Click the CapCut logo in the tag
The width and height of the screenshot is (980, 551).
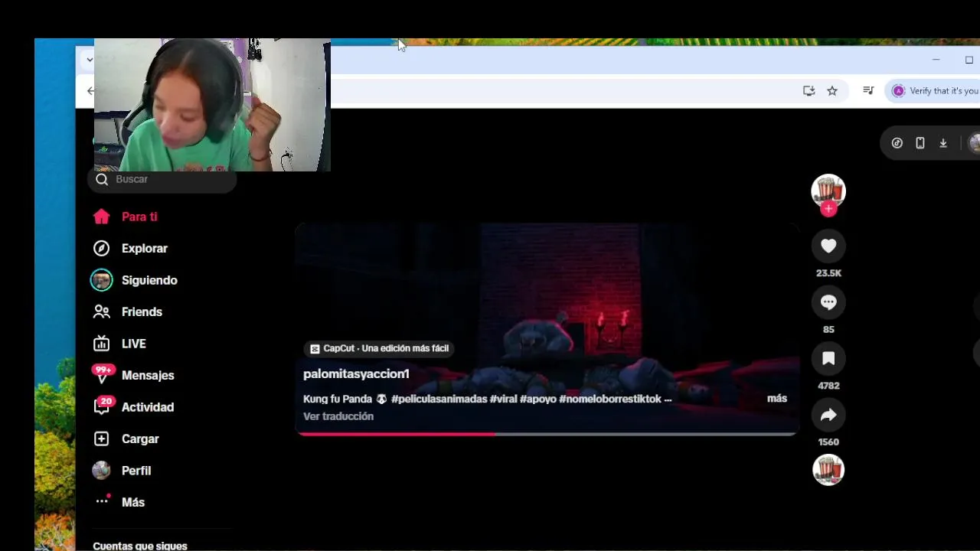coord(315,348)
